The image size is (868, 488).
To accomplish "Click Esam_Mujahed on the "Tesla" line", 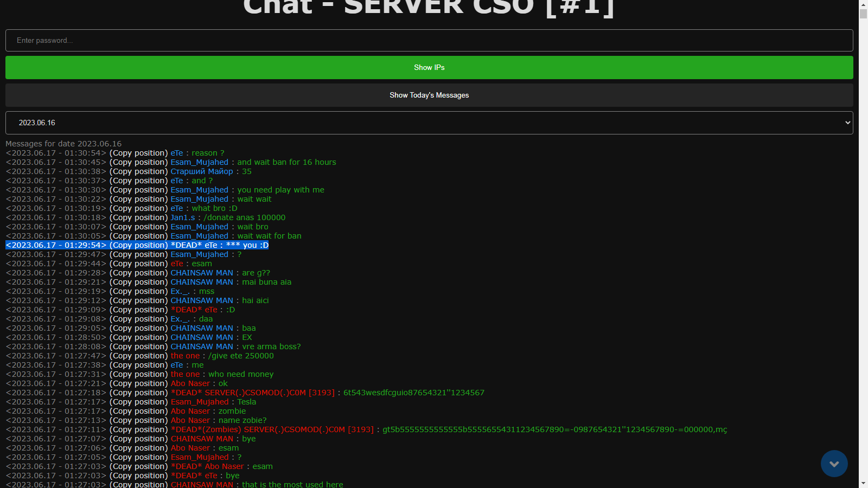I will [199, 402].
